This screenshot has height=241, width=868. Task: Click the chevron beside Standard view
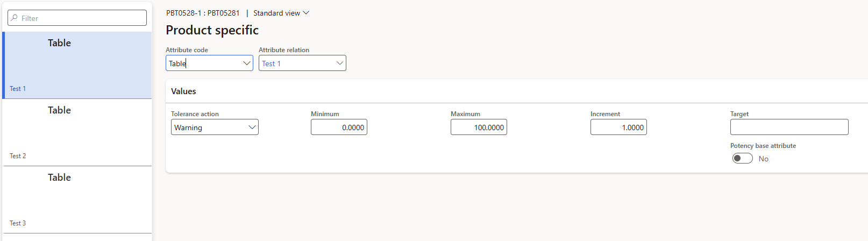[306, 13]
